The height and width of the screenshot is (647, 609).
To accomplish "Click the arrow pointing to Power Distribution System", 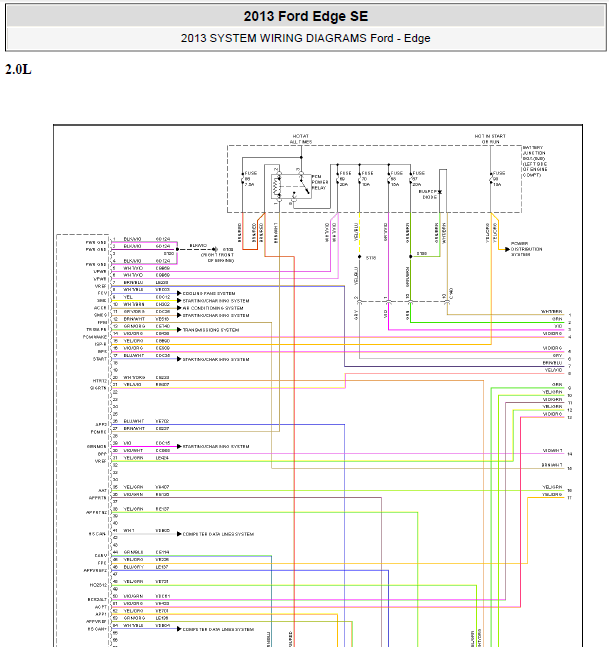I will coord(508,249).
